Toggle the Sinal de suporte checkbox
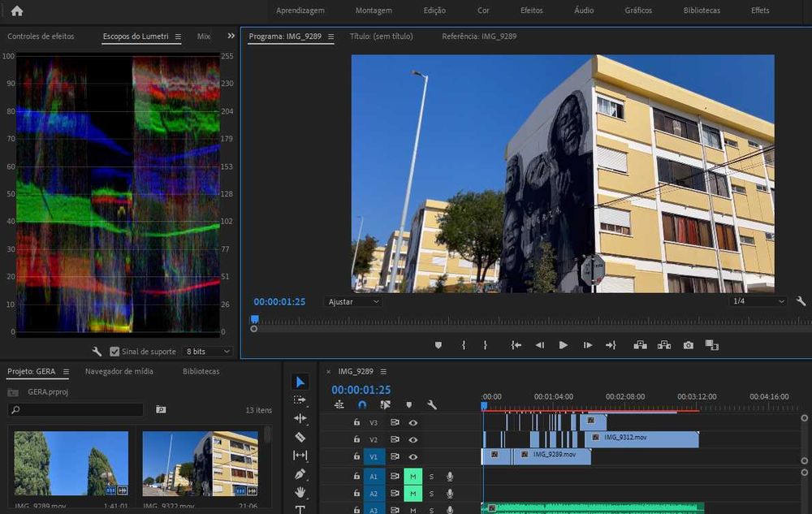 pyautogui.click(x=114, y=352)
